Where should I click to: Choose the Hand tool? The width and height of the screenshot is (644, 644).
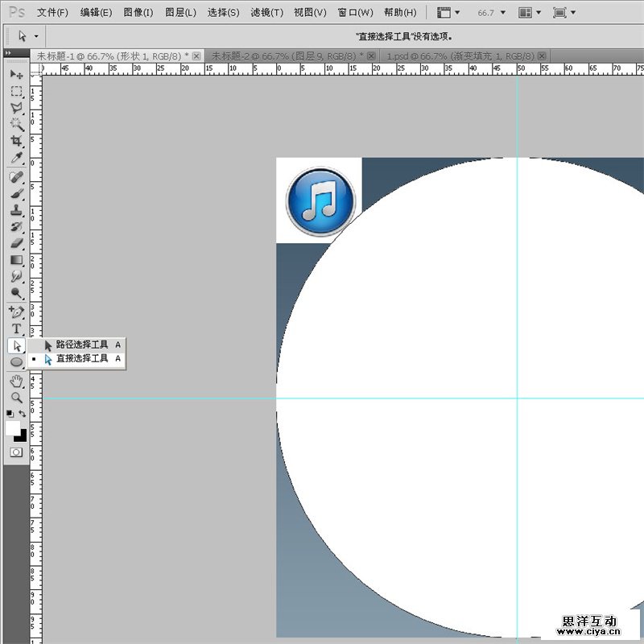16,380
